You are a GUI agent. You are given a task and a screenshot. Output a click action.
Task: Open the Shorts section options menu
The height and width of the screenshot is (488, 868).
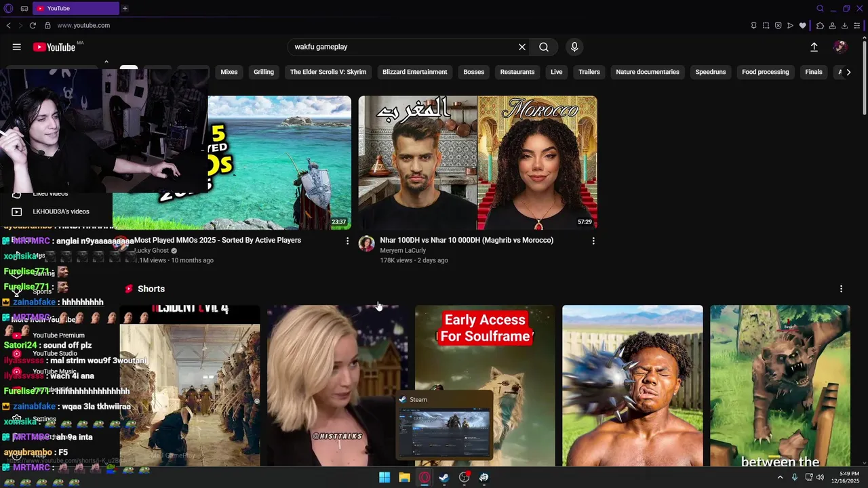click(x=841, y=289)
